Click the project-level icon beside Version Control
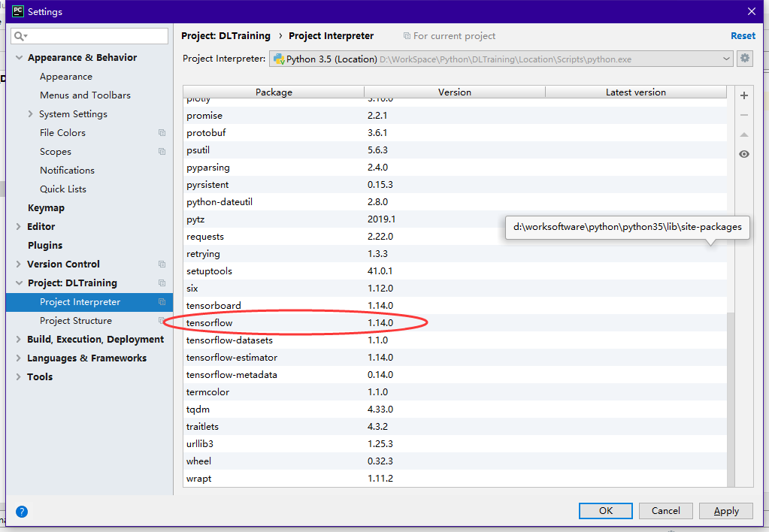Viewport: 769px width, 532px height. [x=162, y=264]
